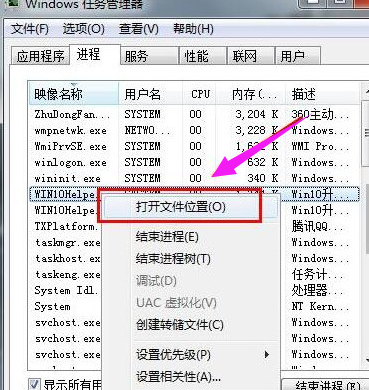This screenshot has height=390, width=369.
Task: Choose 结束进程(E) in context menu
Action: click(x=167, y=237)
